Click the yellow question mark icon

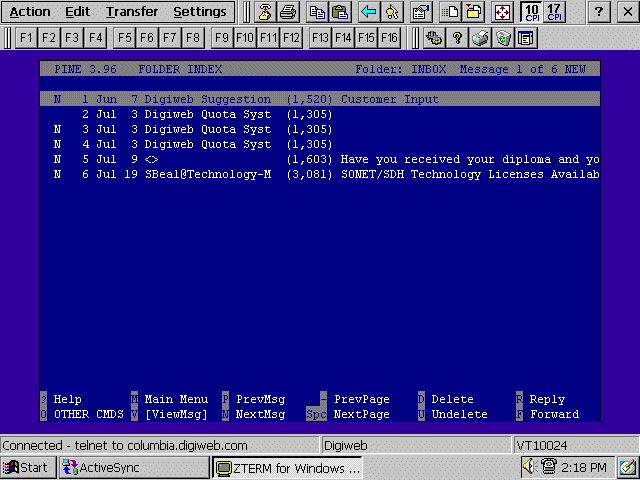457,38
